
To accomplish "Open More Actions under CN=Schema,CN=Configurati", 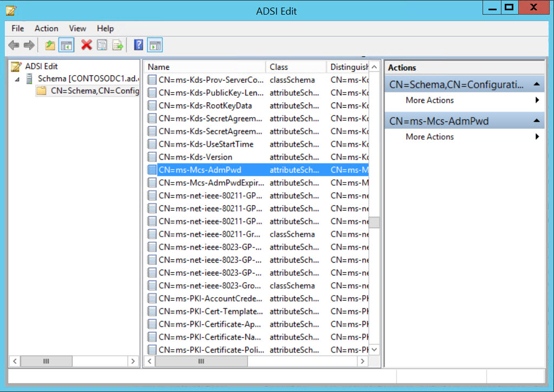I will pos(429,100).
